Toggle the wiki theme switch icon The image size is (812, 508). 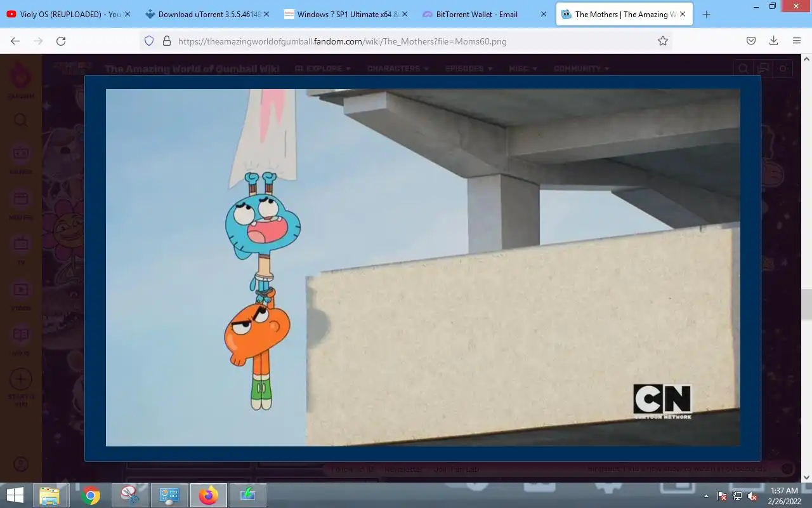tap(784, 69)
